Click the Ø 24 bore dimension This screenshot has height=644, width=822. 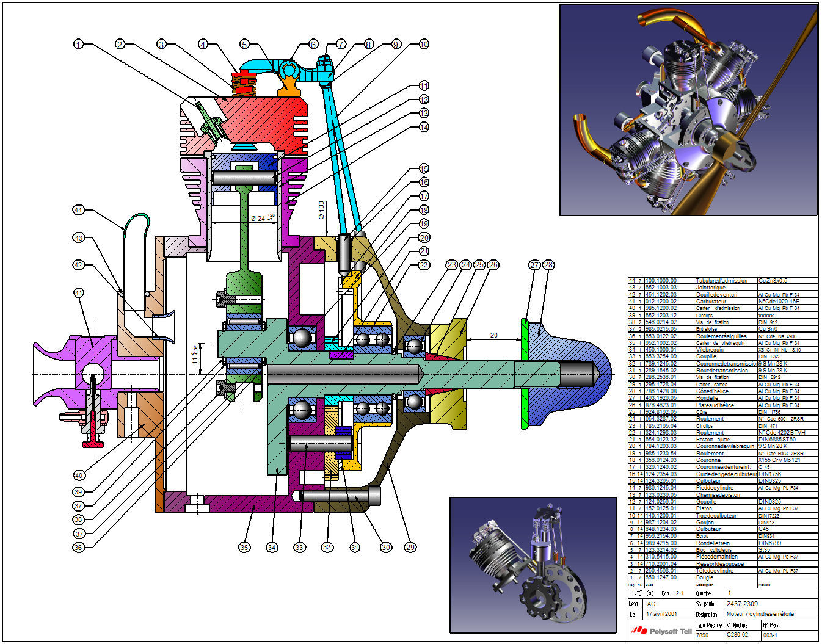pyautogui.click(x=262, y=218)
